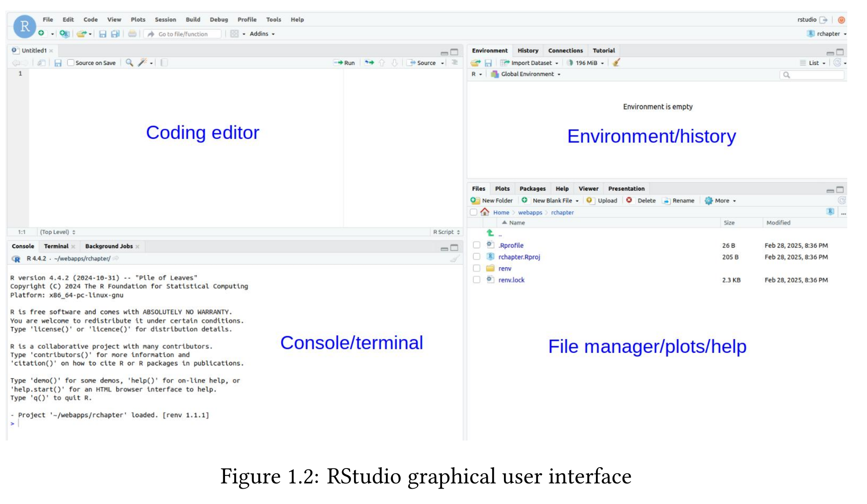Search the script with the magnifier icon
The width and height of the screenshot is (867, 504).
128,63
